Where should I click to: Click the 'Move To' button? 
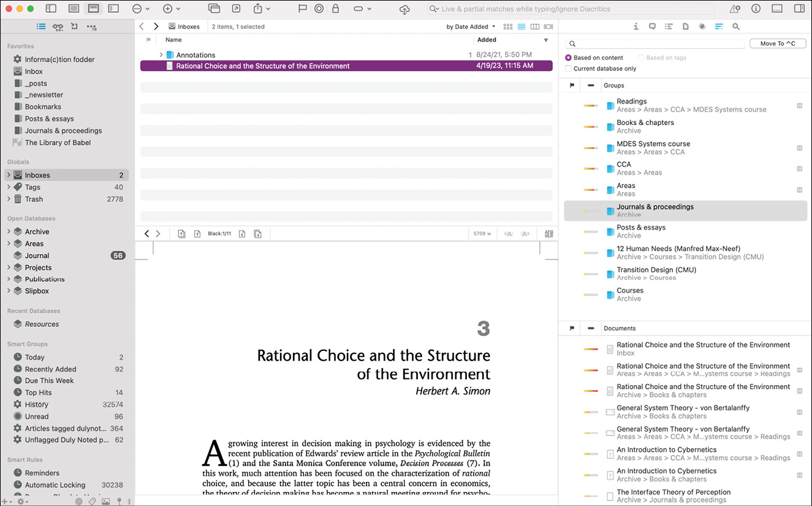tap(777, 44)
